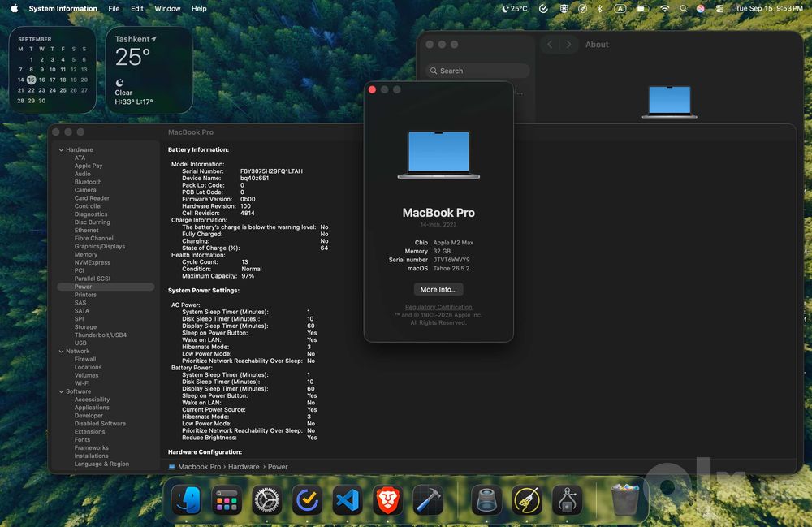Viewport: 812px width, 527px height.
Task: Go back using Settings About back chevron
Action: pos(550,45)
